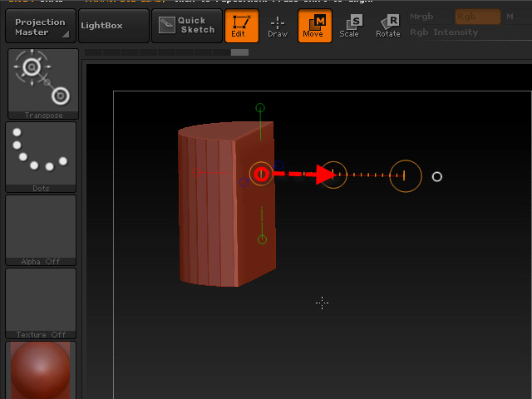532x399 pixels.
Task: Open the Dots stroke selector
Action: [x=41, y=157]
